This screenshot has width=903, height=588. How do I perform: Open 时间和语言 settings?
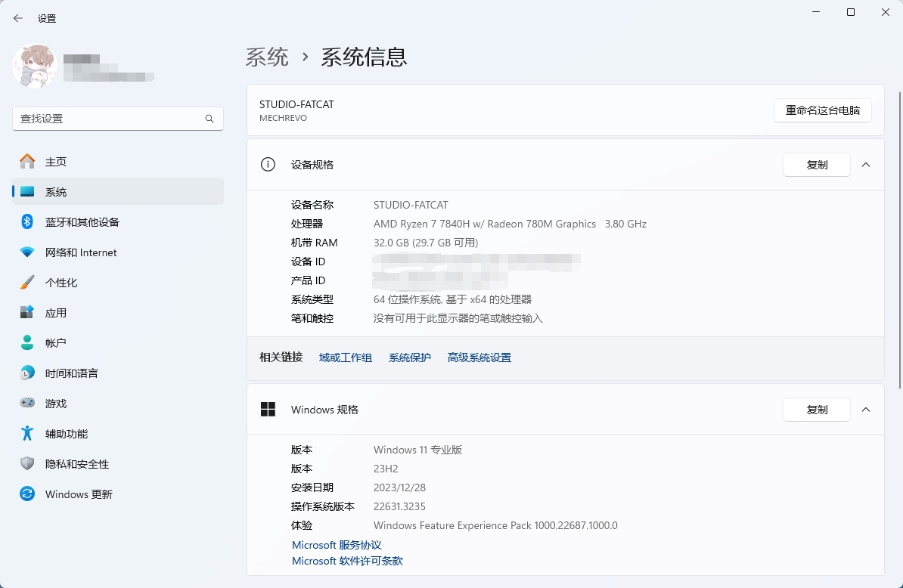(117, 373)
